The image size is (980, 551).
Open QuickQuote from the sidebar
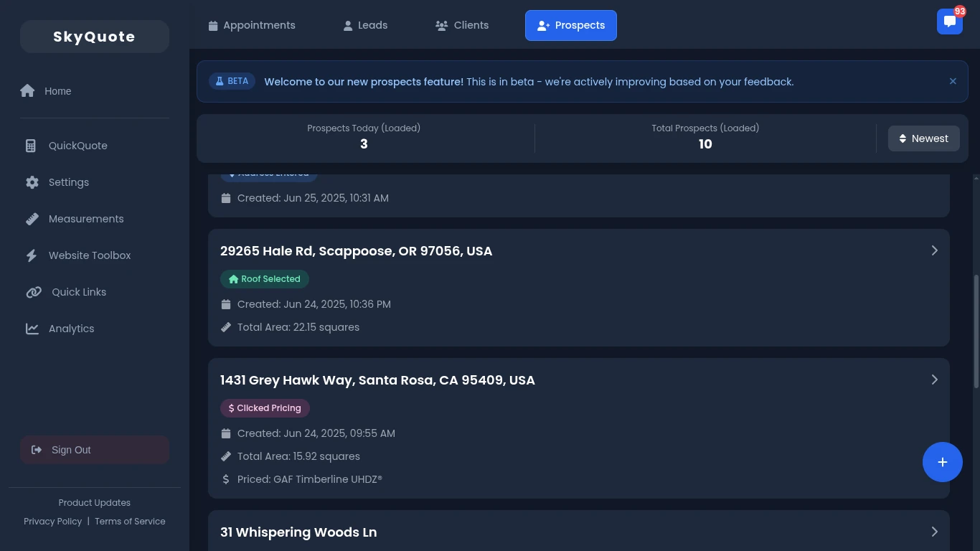point(95,146)
